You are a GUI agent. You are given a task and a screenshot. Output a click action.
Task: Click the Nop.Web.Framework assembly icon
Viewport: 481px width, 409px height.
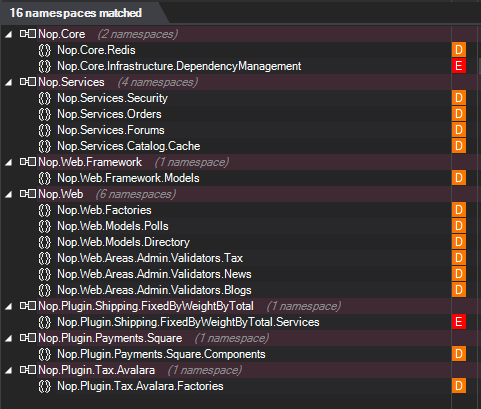(28, 162)
